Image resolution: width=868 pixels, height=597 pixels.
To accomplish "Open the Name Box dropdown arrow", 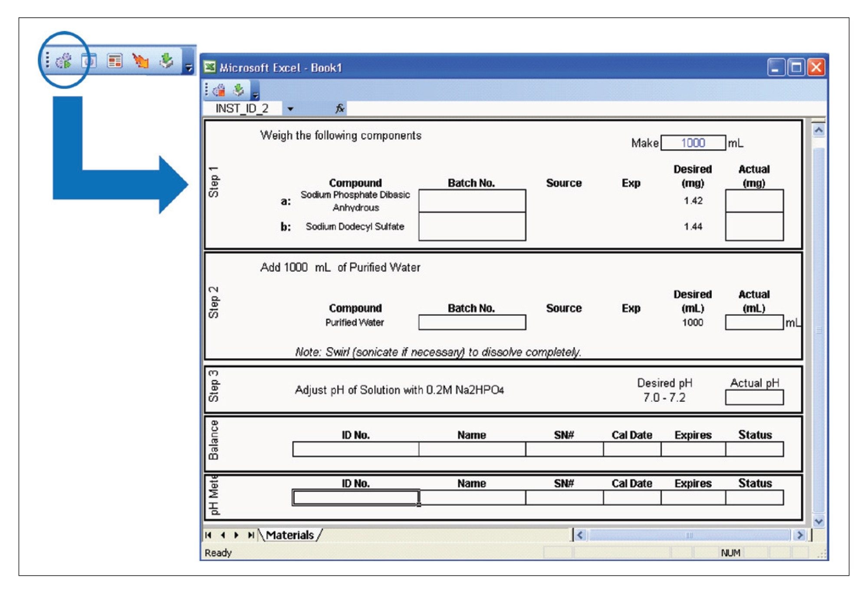I will click(290, 109).
